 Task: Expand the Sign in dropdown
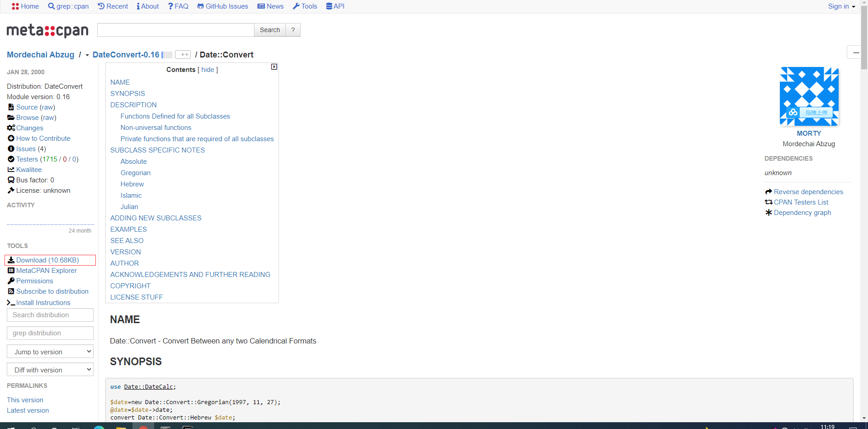[x=841, y=6]
